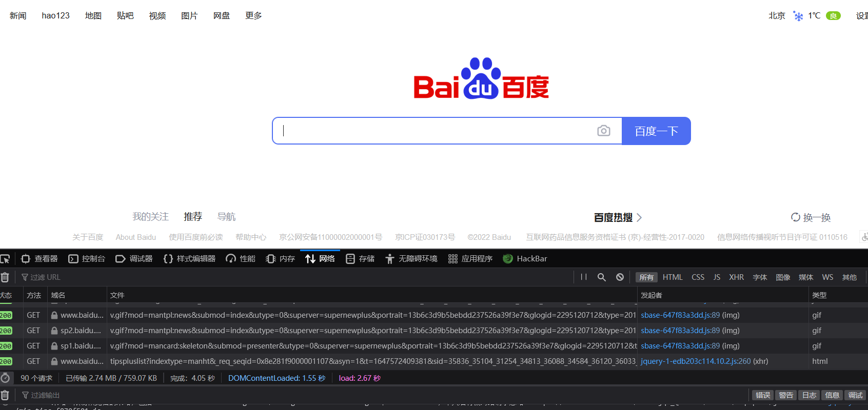The image size is (868, 410).
Task: Click the 过滤 URL filter field
Action: pos(295,277)
